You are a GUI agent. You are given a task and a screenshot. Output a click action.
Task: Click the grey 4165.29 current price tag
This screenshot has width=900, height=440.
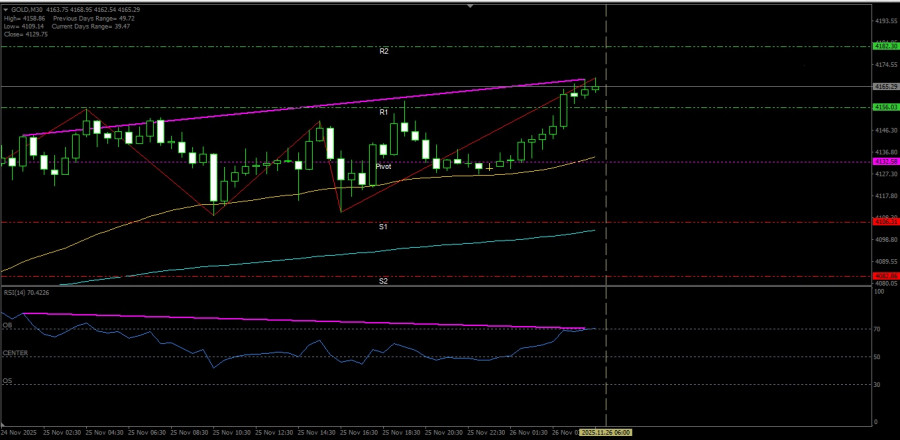tap(885, 87)
